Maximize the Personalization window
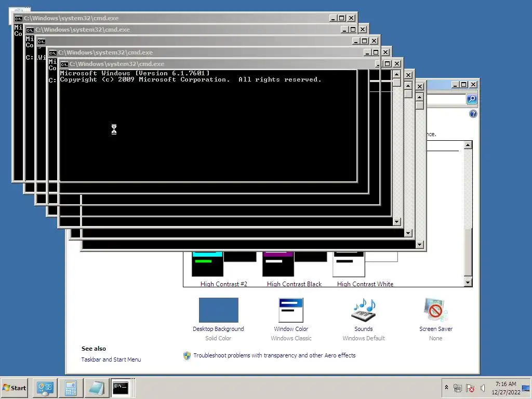Image resolution: width=532 pixels, height=399 pixels. click(x=464, y=85)
